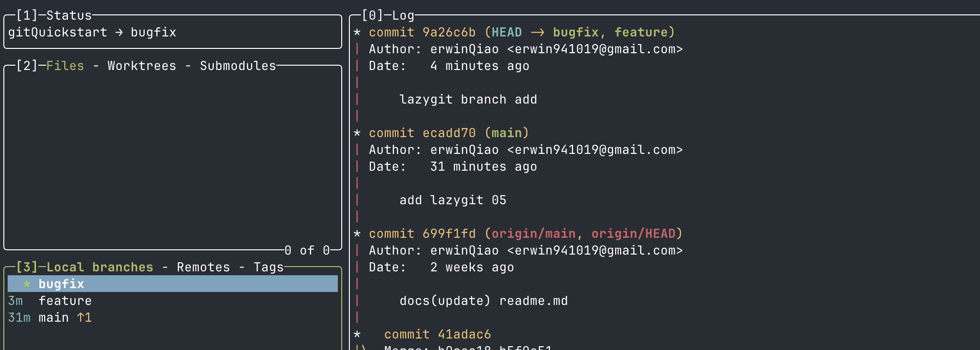Switch to the Remotes tab
Image resolution: width=980 pixels, height=350 pixels.
pos(203,268)
